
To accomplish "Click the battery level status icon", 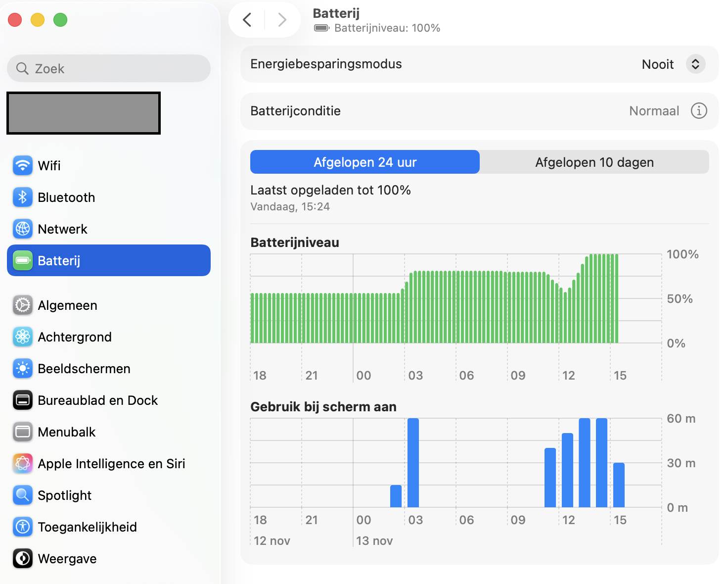I will tap(321, 28).
